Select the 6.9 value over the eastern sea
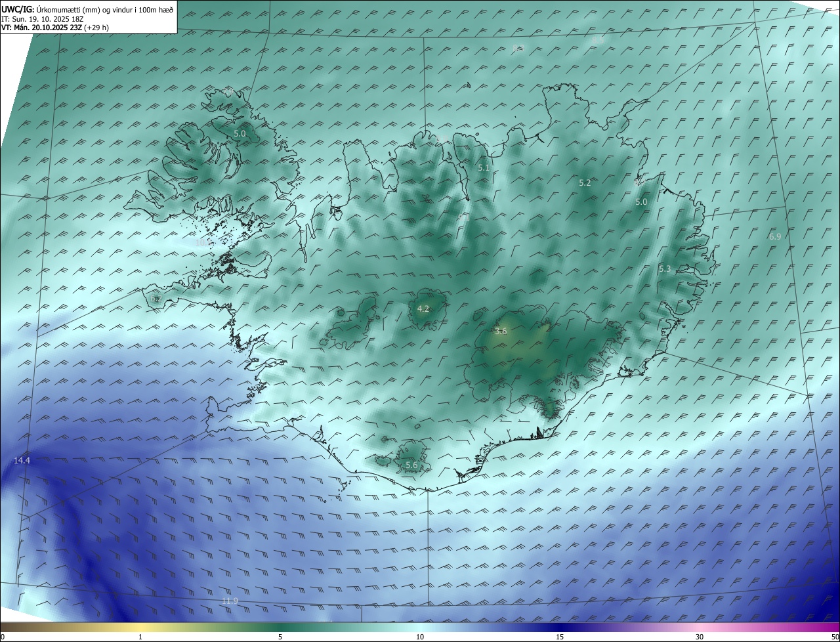The image size is (840, 642). (775, 236)
